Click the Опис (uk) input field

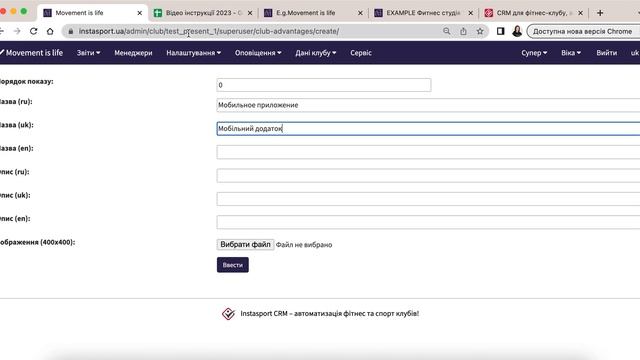click(428, 199)
